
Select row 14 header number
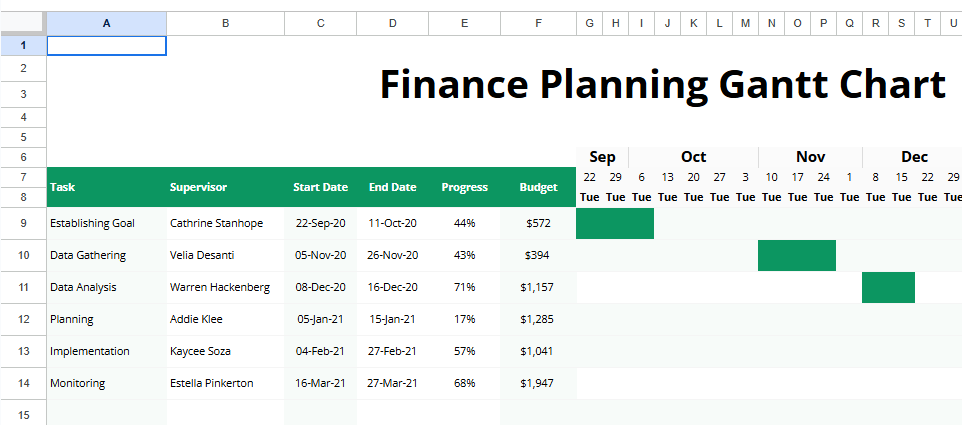(23, 383)
